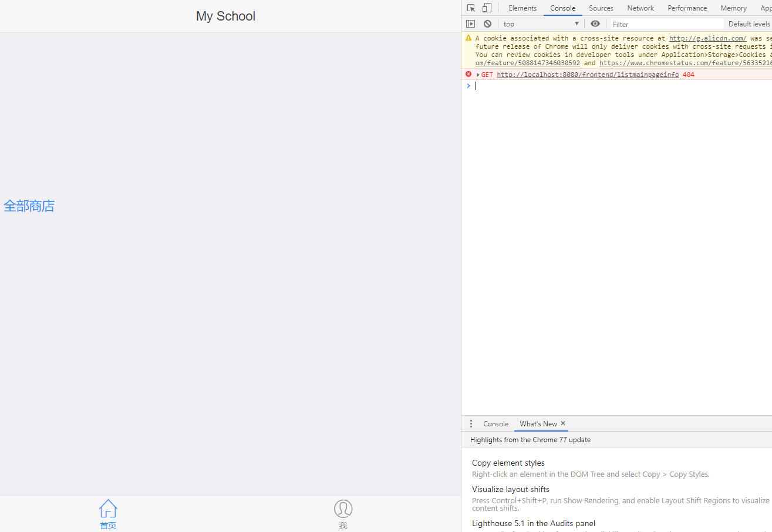Switch to the Network tab
This screenshot has height=532, width=772.
click(x=640, y=8)
